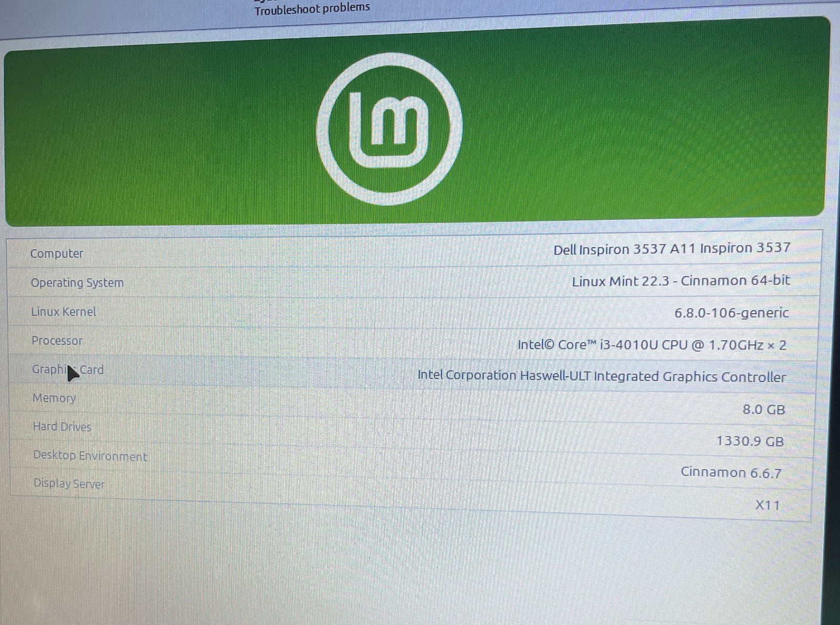Click the Linux Mint logo
Screen dimensions: 840x625
(x=390, y=129)
